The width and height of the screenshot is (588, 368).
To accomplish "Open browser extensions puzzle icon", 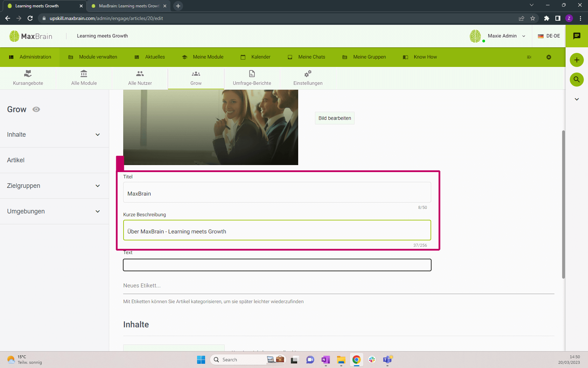I will point(547,18).
